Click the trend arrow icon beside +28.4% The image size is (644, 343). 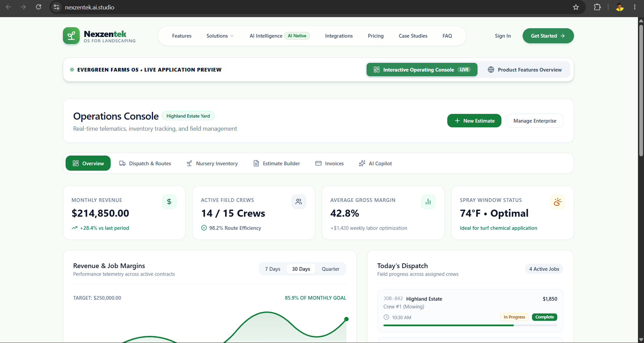(75, 228)
